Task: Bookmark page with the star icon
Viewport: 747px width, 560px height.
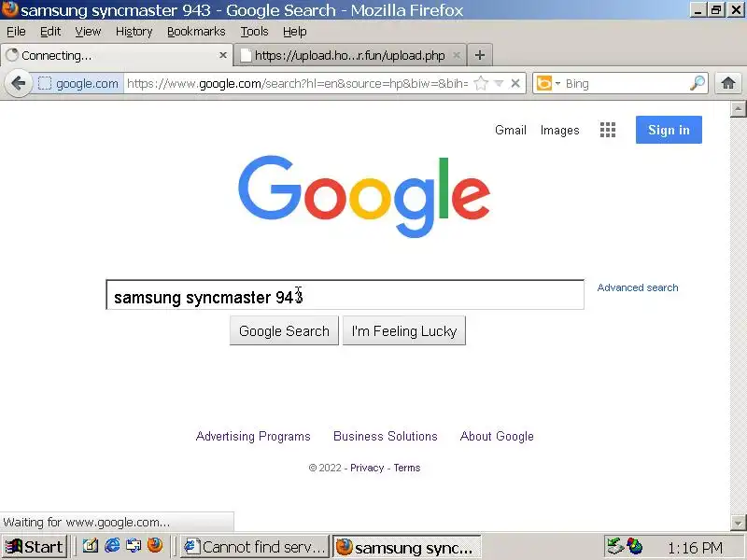Action: [481, 84]
